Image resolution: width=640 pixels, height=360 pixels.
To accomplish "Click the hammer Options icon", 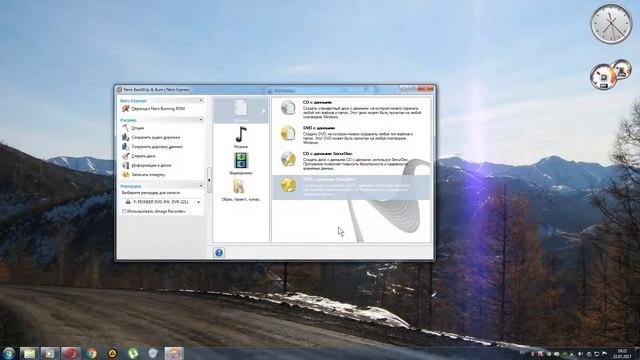I will pyautogui.click(x=126, y=128).
